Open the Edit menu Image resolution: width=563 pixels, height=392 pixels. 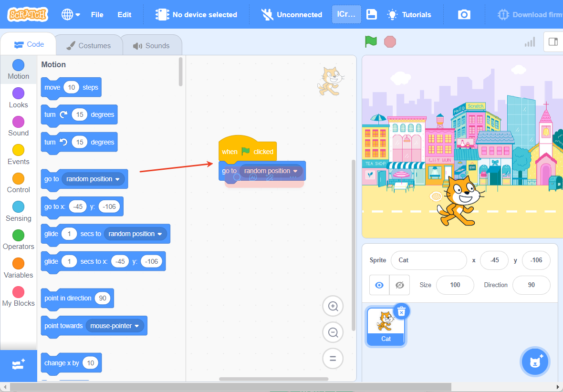[x=124, y=15]
